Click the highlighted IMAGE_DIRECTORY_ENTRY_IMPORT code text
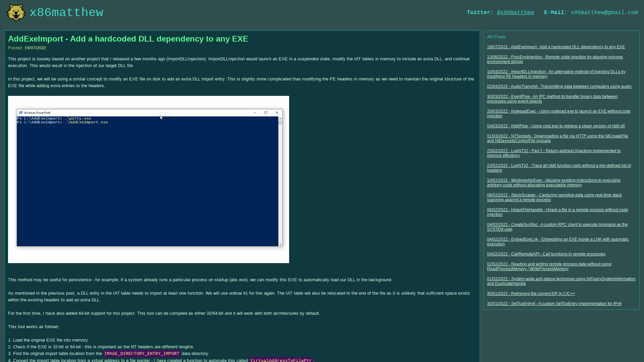 pos(142,354)
